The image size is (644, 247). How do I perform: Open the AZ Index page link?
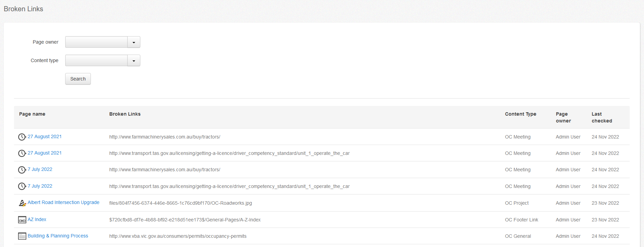(x=37, y=219)
